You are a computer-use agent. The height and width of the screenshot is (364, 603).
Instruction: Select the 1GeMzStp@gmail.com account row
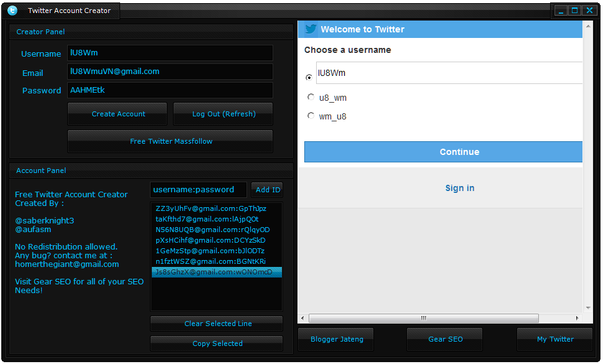[217, 251]
